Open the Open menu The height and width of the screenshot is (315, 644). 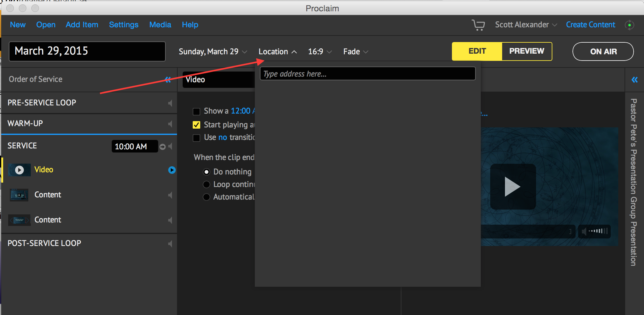click(x=46, y=25)
